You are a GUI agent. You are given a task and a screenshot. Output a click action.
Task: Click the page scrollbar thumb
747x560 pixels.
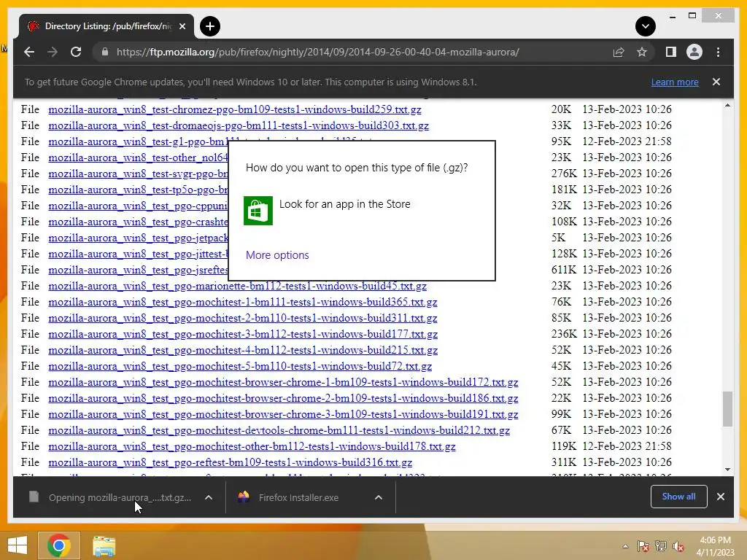727,409
